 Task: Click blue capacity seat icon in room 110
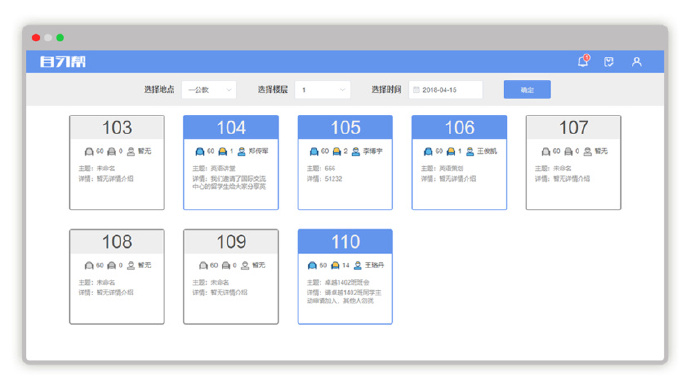click(312, 265)
